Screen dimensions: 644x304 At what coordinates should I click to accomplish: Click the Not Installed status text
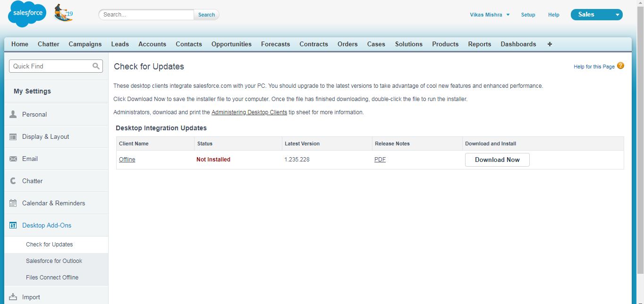[x=213, y=160]
